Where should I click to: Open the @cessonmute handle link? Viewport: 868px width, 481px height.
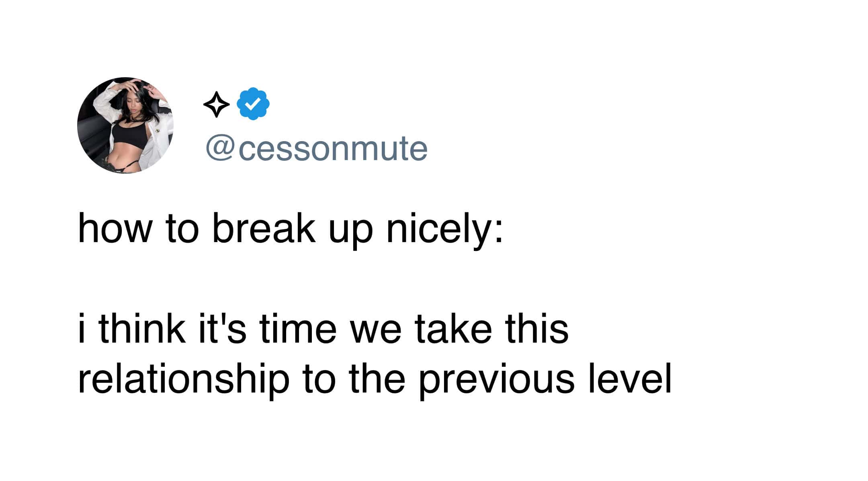click(316, 149)
